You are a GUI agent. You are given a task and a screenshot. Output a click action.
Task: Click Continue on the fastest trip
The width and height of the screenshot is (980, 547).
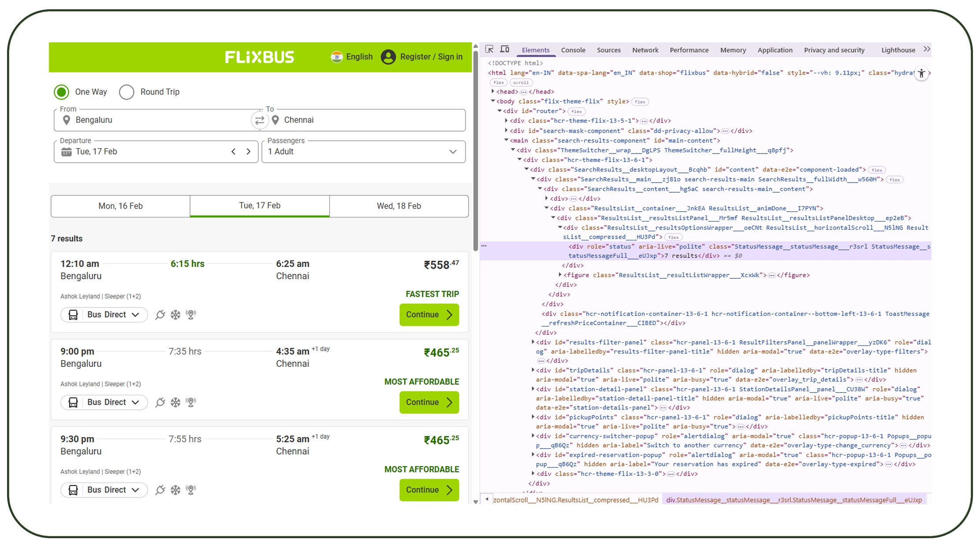(429, 315)
